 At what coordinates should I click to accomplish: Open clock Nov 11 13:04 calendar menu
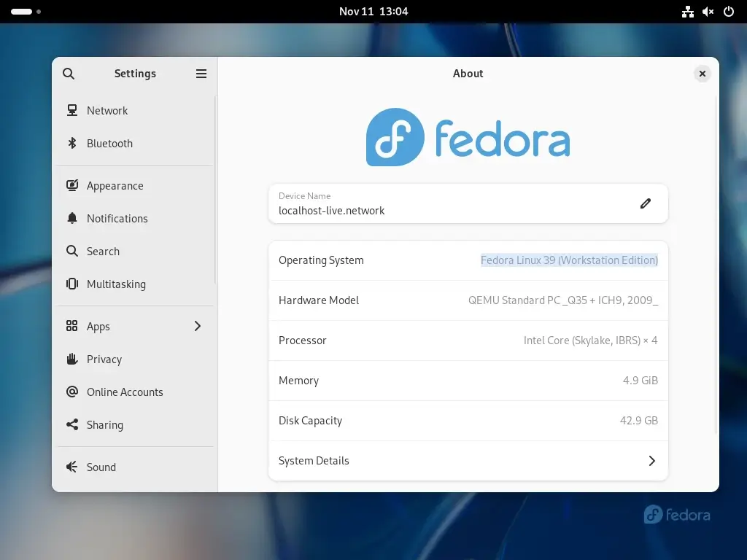click(373, 12)
